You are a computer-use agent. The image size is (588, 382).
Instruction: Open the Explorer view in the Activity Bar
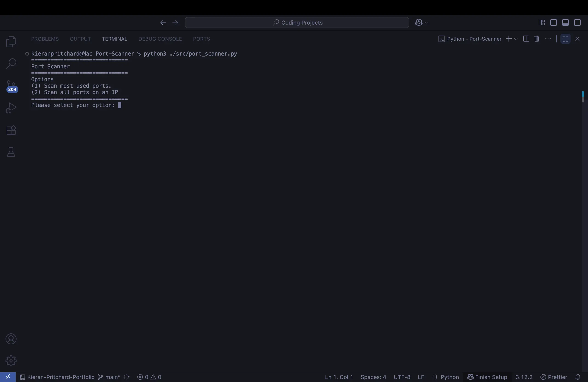point(11,42)
